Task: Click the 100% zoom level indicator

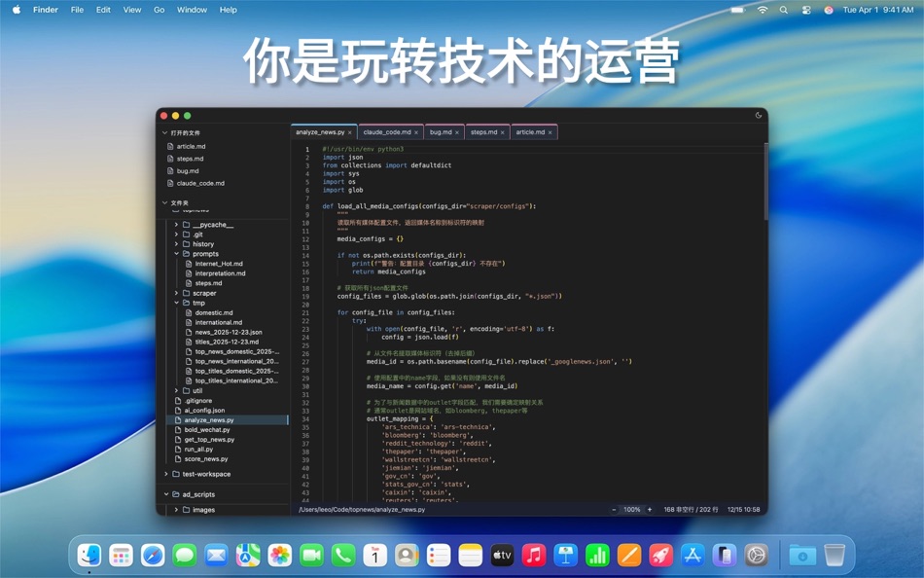Action: tap(631, 510)
